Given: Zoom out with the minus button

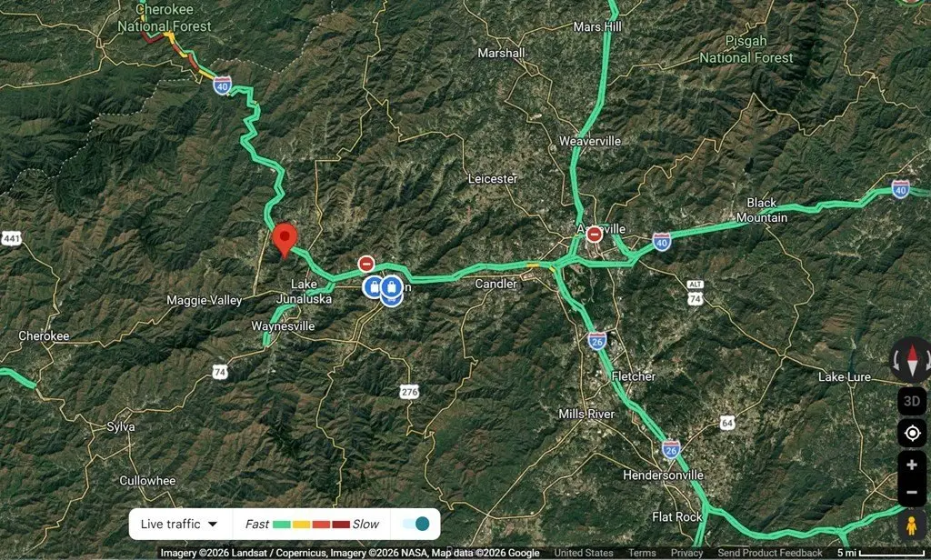Looking at the screenshot, I should click(x=912, y=493).
